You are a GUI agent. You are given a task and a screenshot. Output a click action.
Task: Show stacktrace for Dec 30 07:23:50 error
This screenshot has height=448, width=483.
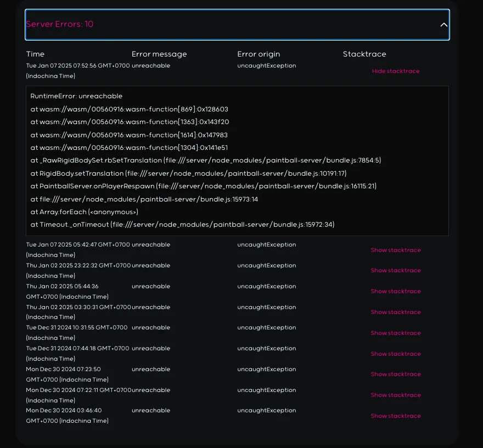click(396, 374)
